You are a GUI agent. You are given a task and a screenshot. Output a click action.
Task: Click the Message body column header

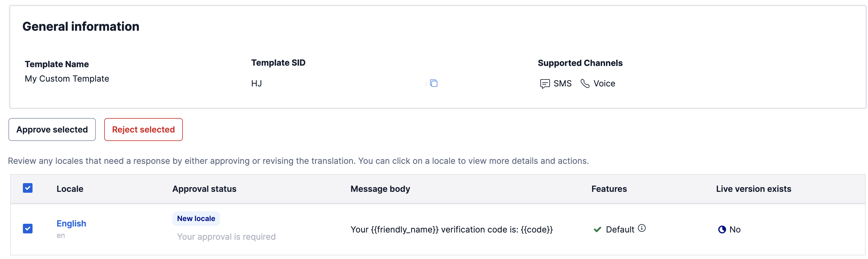click(x=380, y=189)
